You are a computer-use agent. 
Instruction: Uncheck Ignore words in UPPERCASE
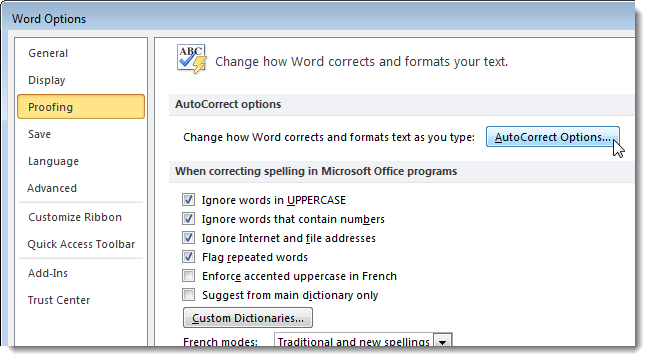click(189, 200)
